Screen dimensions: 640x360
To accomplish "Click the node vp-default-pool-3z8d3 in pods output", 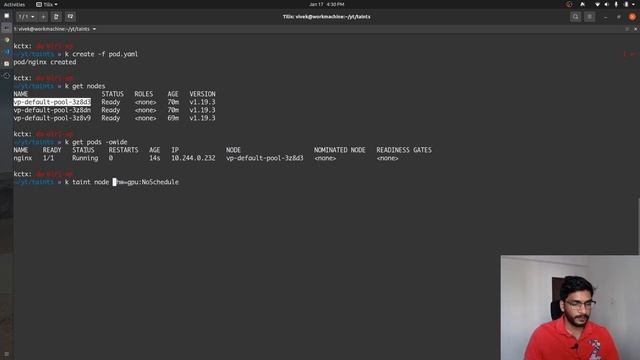I will [x=264, y=158].
